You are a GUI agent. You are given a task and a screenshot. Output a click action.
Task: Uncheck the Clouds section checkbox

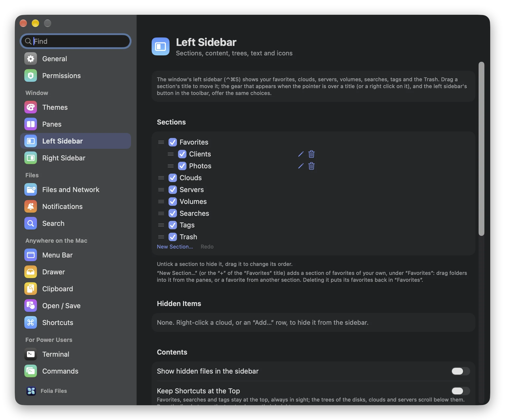pos(173,178)
